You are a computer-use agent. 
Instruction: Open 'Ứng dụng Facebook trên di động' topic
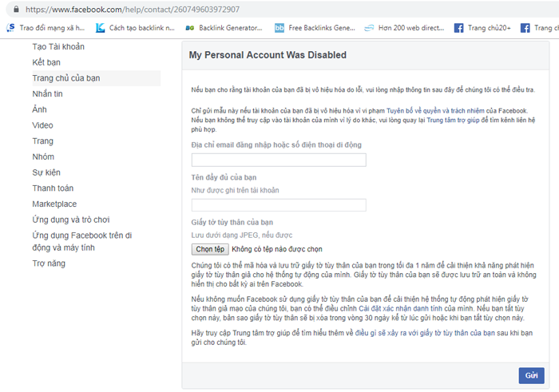click(82, 242)
